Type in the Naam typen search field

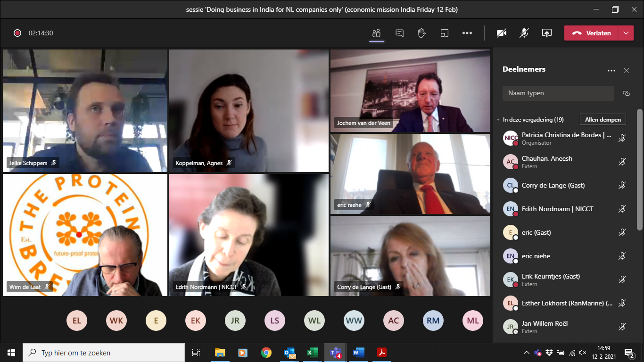(x=558, y=93)
